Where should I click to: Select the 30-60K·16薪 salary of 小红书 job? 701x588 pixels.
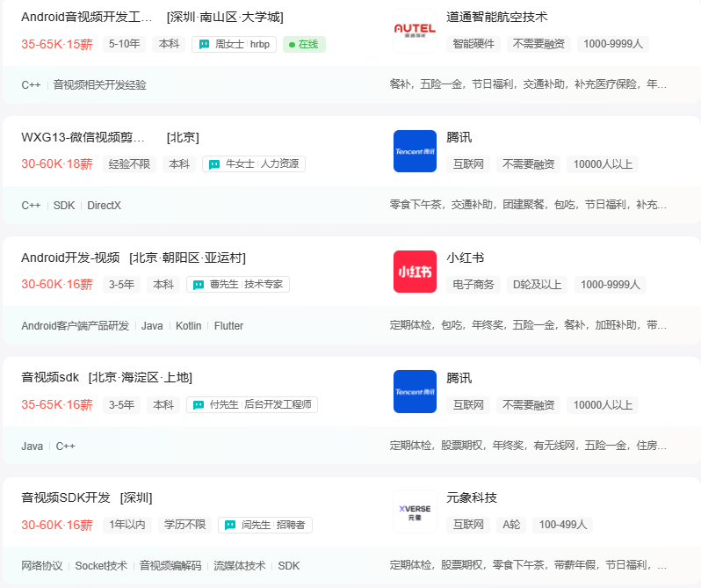pyautogui.click(x=57, y=285)
